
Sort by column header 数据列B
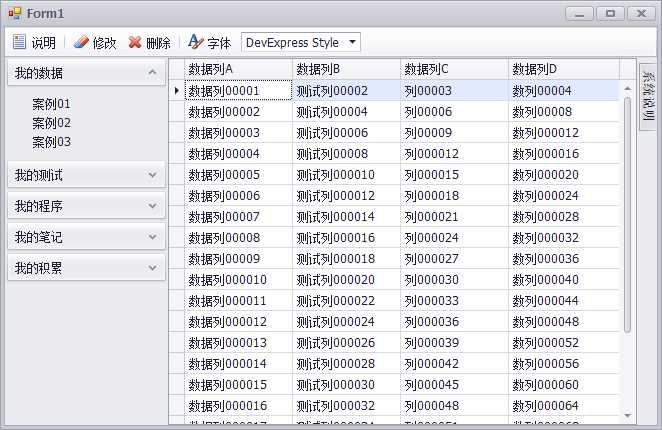[x=346, y=69]
